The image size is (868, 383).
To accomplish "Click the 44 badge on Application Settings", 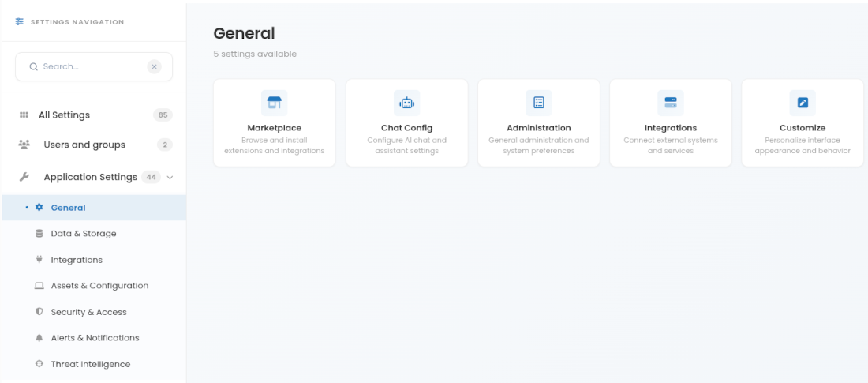I will click(x=152, y=178).
